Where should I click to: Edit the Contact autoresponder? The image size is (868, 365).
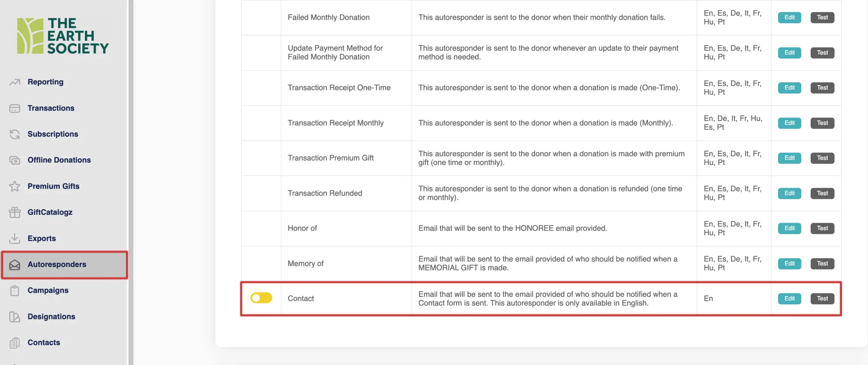click(789, 299)
